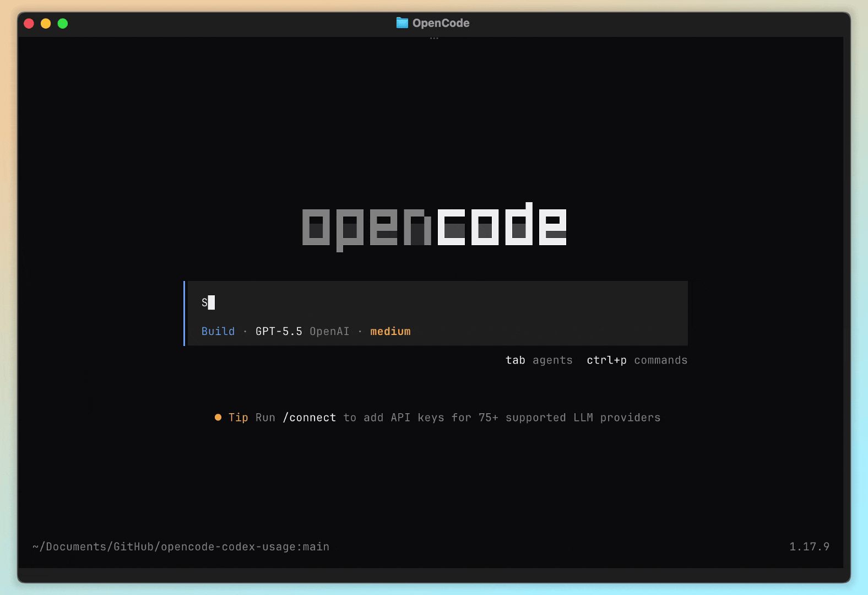Click the orange 'Tip' word

tap(238, 418)
